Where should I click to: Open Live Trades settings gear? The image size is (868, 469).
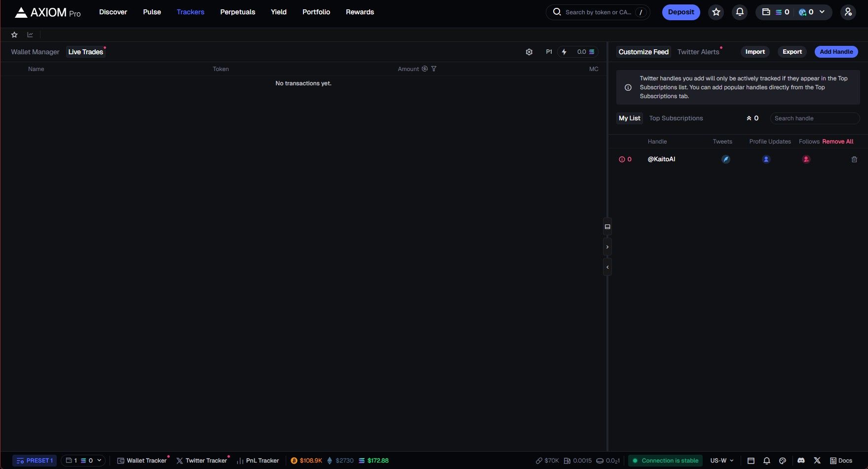529,52
